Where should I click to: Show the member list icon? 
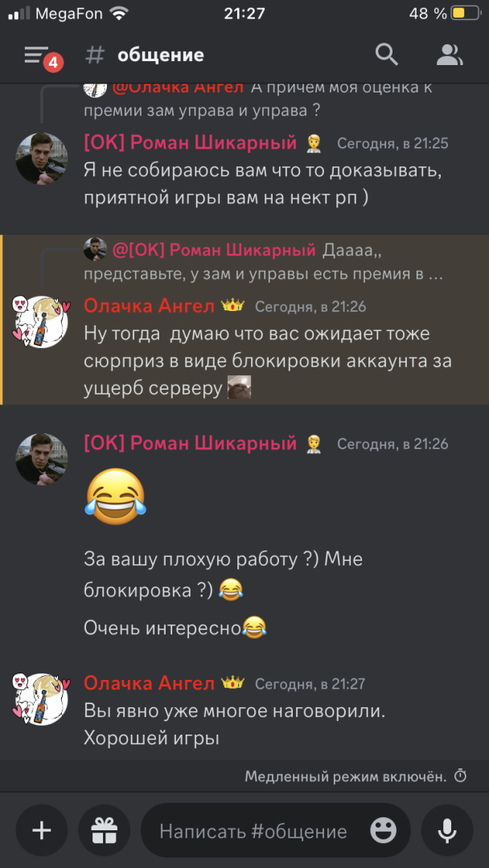[450, 55]
